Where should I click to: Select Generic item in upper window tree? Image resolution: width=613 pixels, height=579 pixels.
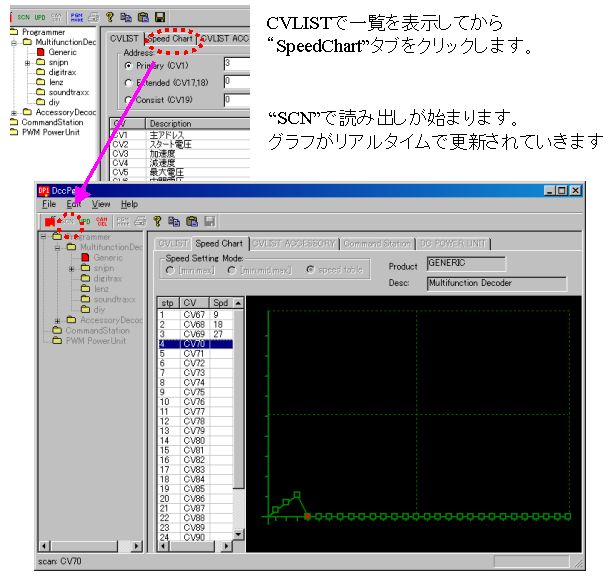click(x=62, y=52)
